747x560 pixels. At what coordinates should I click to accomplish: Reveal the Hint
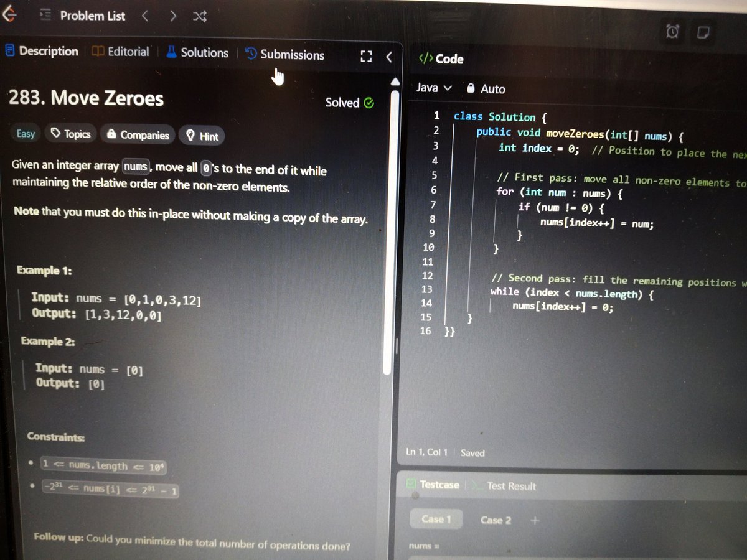[x=202, y=136]
